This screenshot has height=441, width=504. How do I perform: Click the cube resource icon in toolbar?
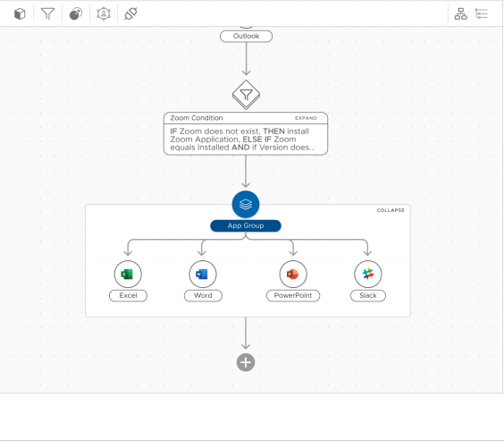20,13
